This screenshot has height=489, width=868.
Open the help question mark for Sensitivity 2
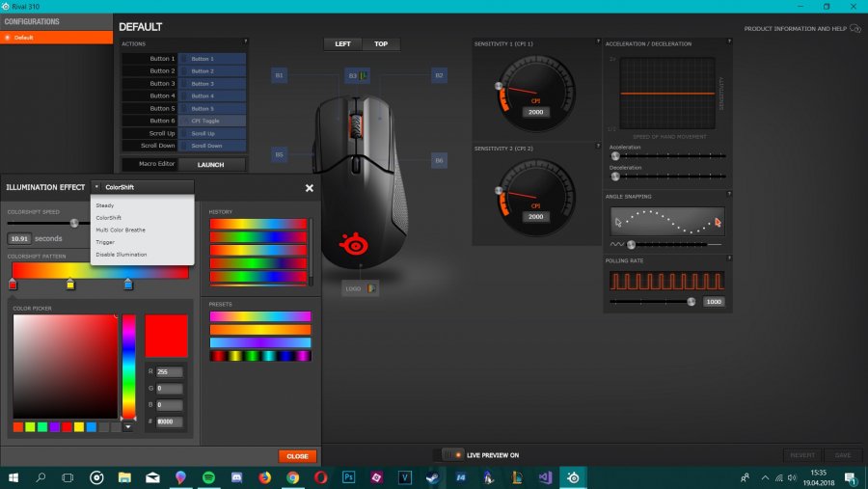click(598, 146)
